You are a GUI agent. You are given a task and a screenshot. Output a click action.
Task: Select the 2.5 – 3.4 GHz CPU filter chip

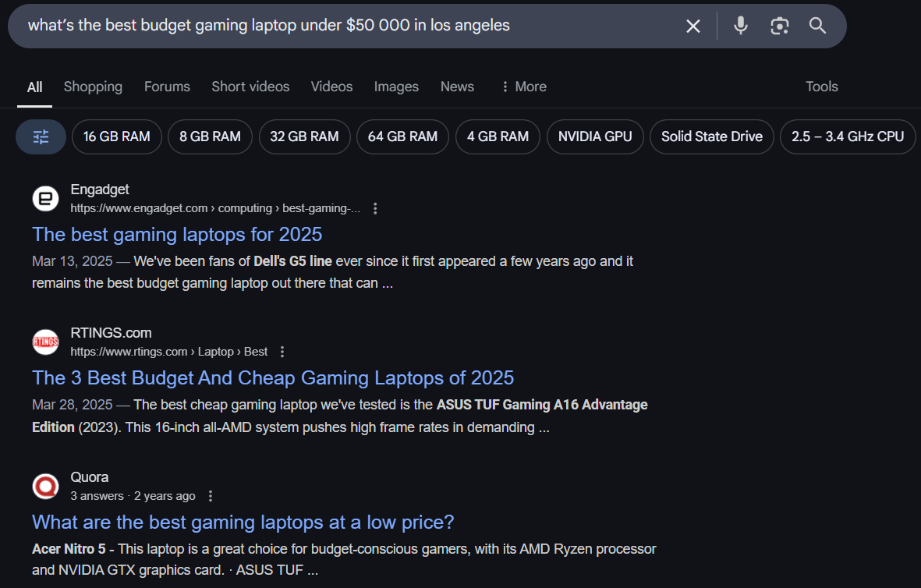pyautogui.click(x=848, y=136)
